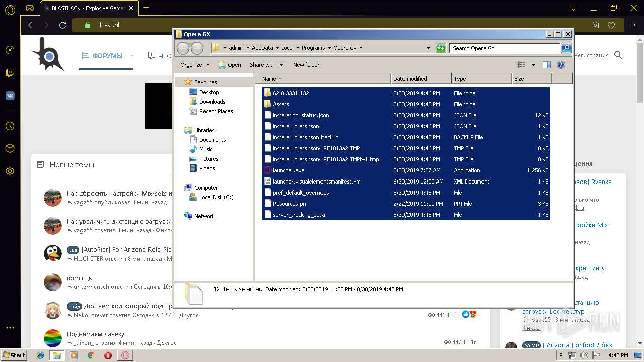
Task: Select Local Disk (C:)
Action: (216, 197)
